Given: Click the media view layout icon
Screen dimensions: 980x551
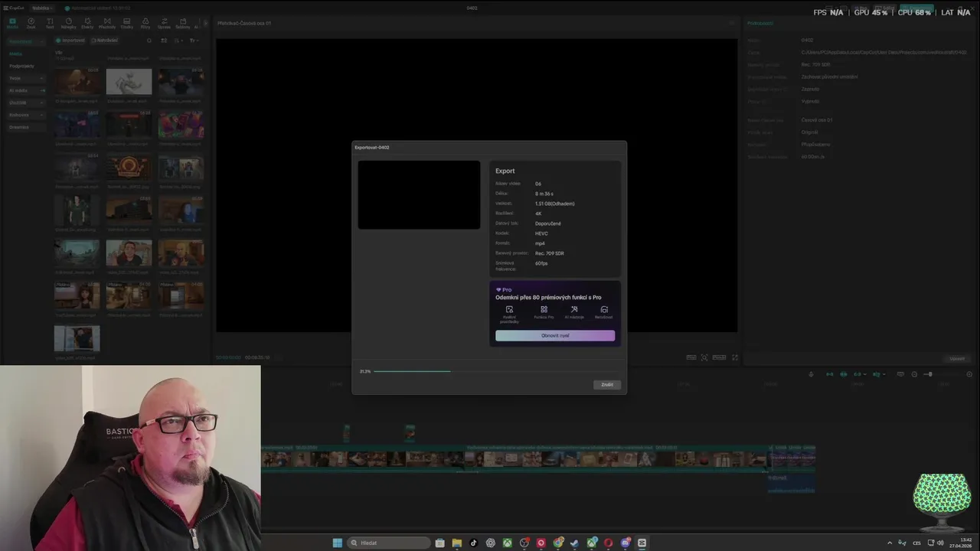Looking at the screenshot, I should click(x=164, y=41).
